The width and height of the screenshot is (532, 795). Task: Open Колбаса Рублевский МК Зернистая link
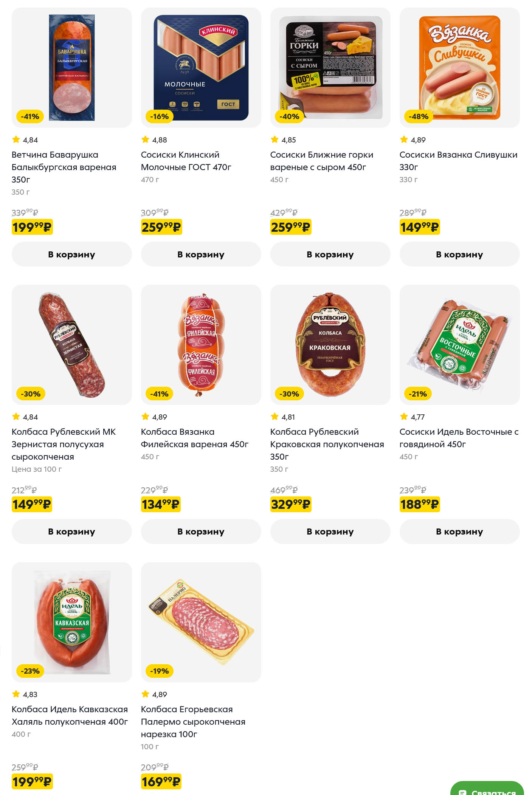(64, 444)
